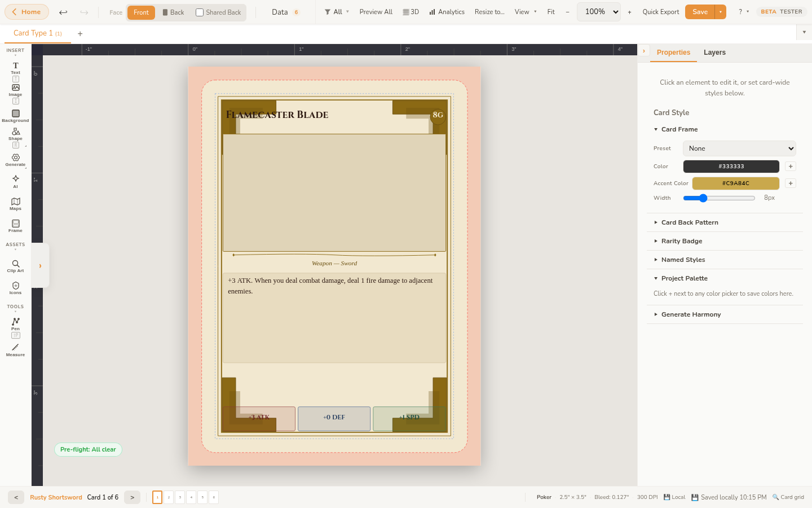812x508 pixels.
Task: Switch to the Properties tab
Action: pyautogui.click(x=673, y=52)
